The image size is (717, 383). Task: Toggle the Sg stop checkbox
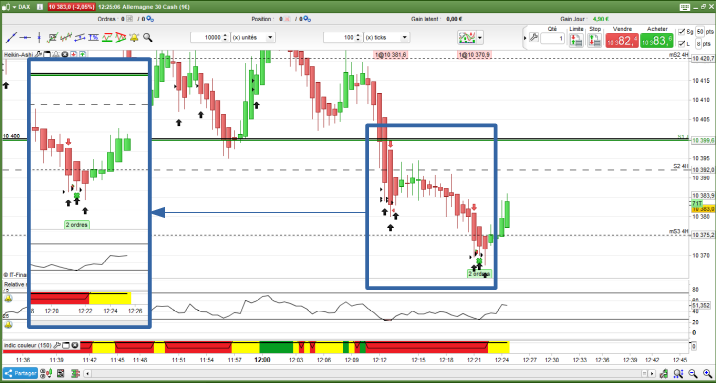coord(682,32)
